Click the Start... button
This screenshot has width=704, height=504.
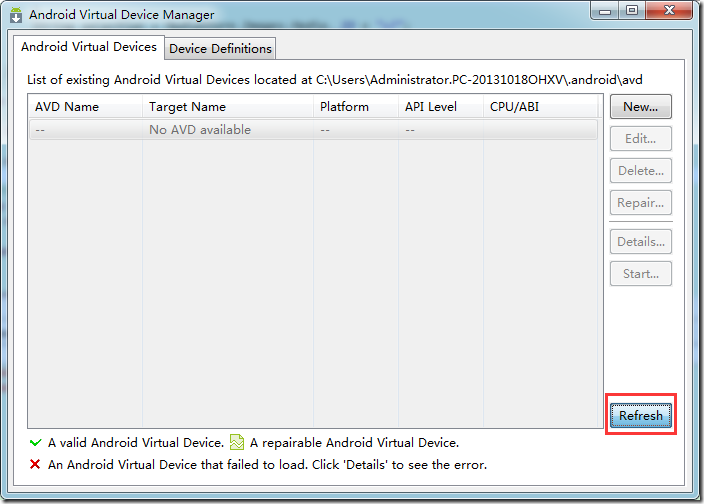(640, 273)
